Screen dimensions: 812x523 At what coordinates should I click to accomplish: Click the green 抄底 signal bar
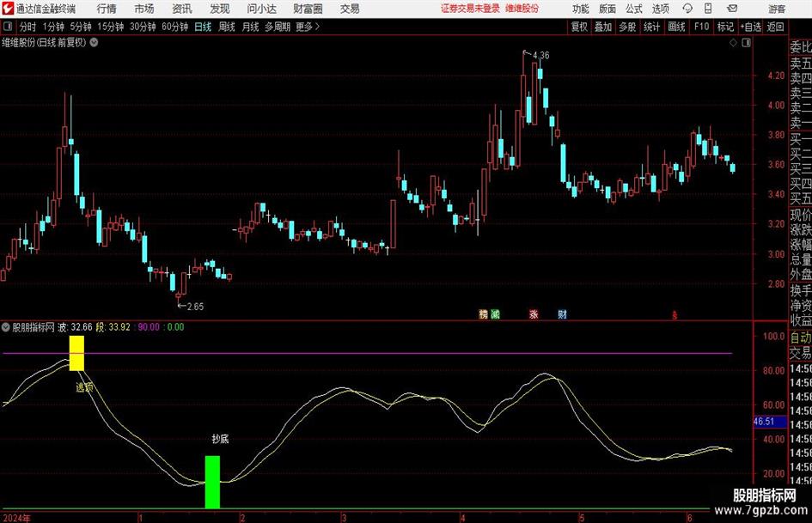(212, 482)
